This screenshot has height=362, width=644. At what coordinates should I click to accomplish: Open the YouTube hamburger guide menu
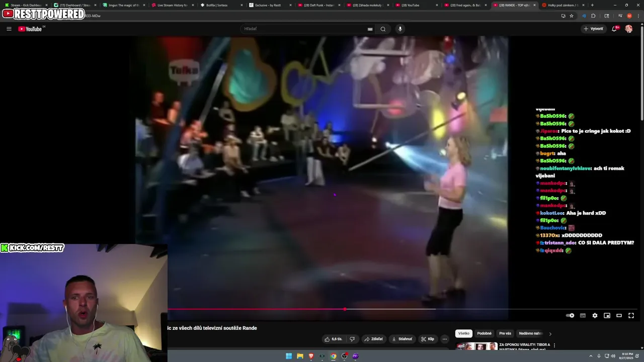pyautogui.click(x=9, y=29)
